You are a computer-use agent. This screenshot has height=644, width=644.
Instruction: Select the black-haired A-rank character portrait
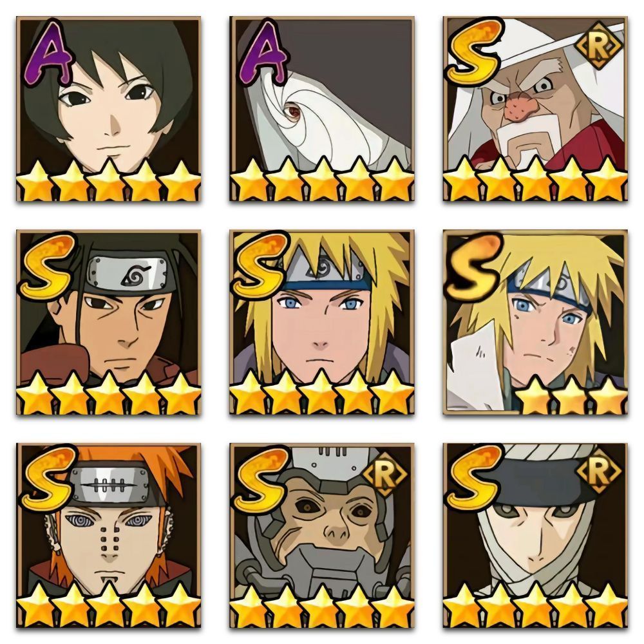pos(108,109)
